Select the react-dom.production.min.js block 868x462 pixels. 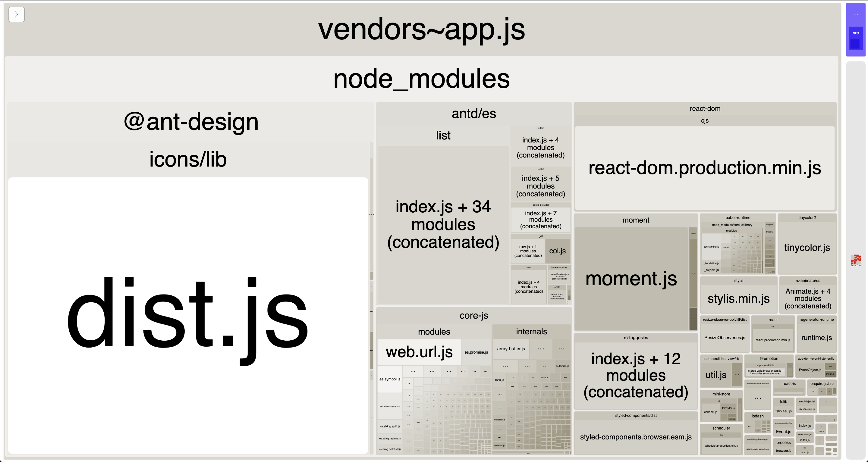point(705,168)
